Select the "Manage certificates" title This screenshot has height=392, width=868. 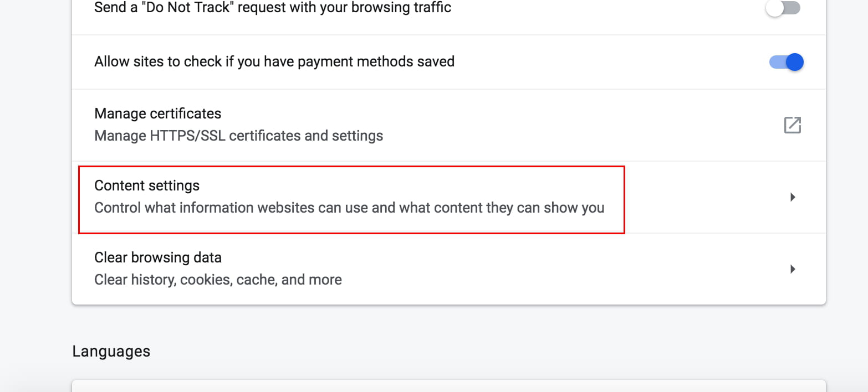(x=158, y=114)
